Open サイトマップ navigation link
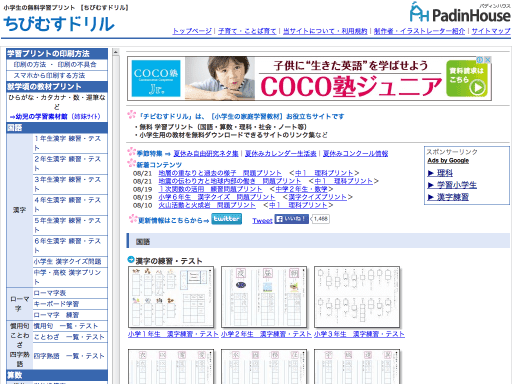Image resolution: width=512 pixels, height=384 pixels. (x=491, y=31)
